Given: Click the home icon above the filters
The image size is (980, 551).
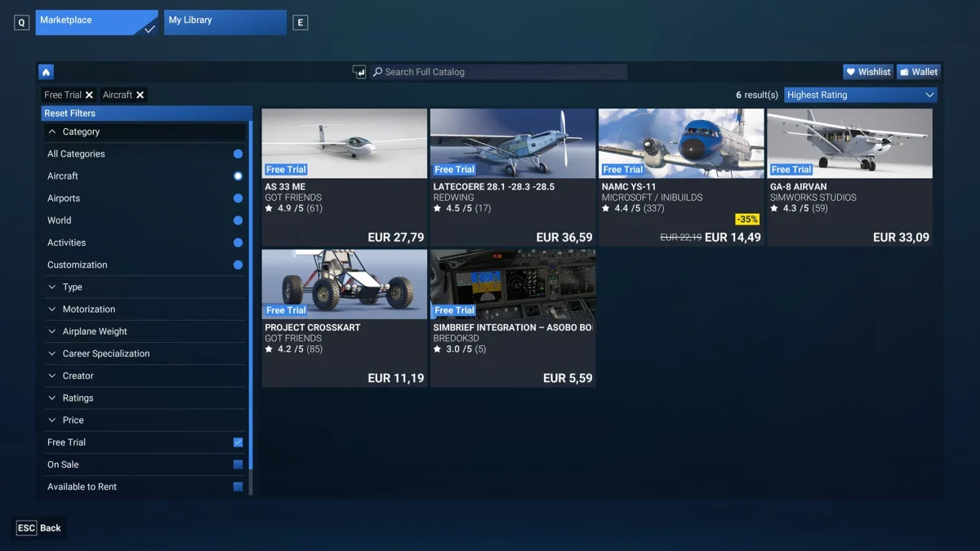Looking at the screenshot, I should [46, 72].
